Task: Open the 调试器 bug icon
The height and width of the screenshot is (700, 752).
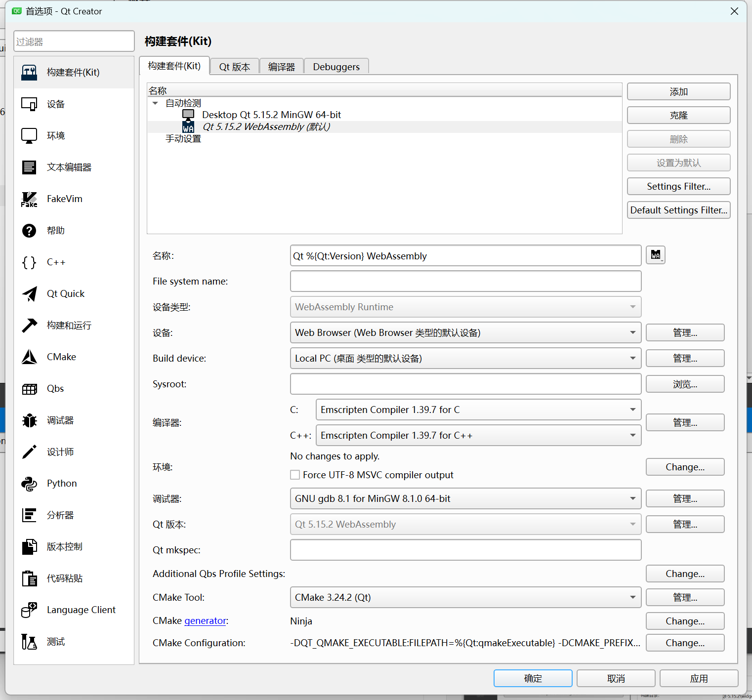Action: click(x=29, y=420)
